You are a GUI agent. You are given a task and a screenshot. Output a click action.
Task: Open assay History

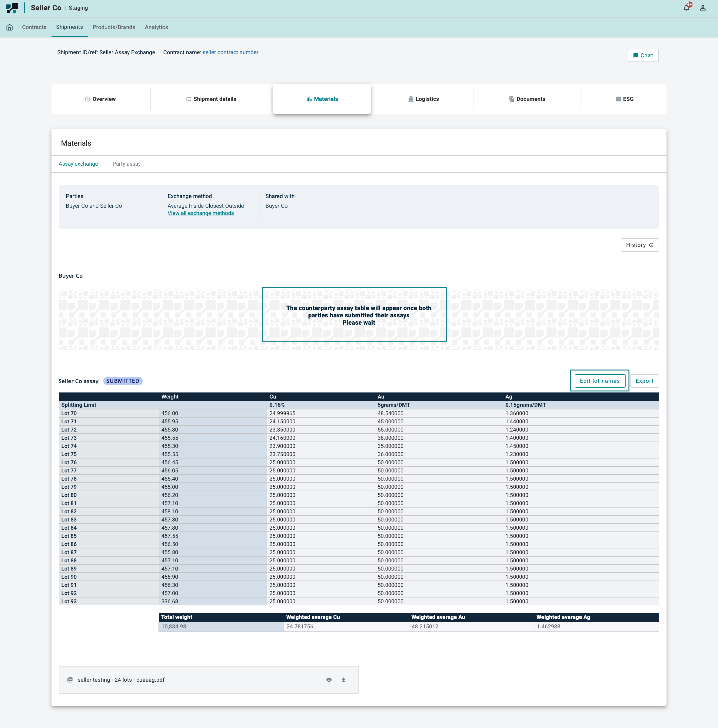click(639, 245)
